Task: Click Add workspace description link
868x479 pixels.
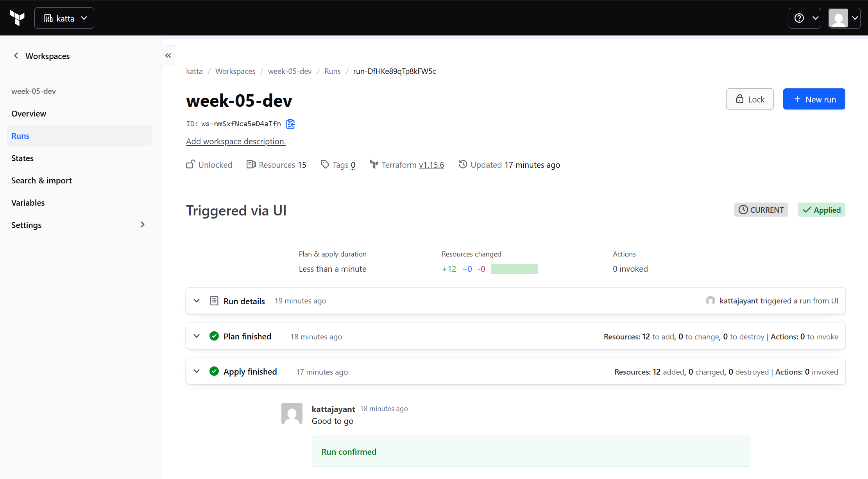Action: [236, 141]
